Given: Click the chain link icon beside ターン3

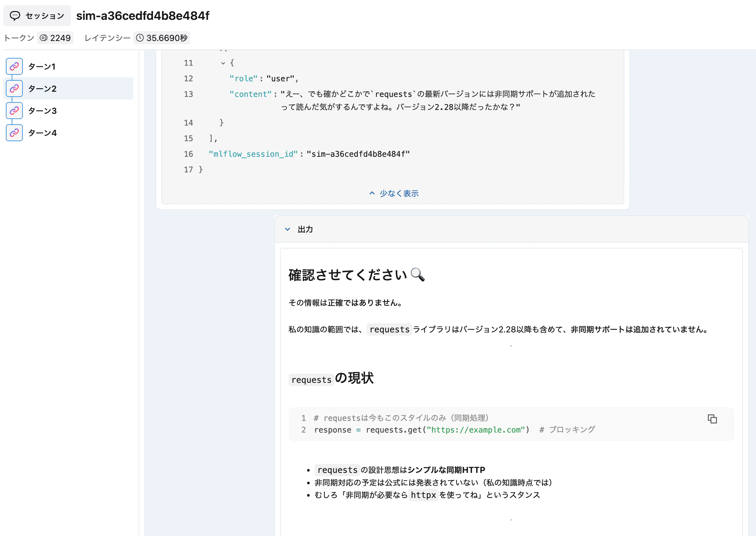Looking at the screenshot, I should click(x=14, y=110).
